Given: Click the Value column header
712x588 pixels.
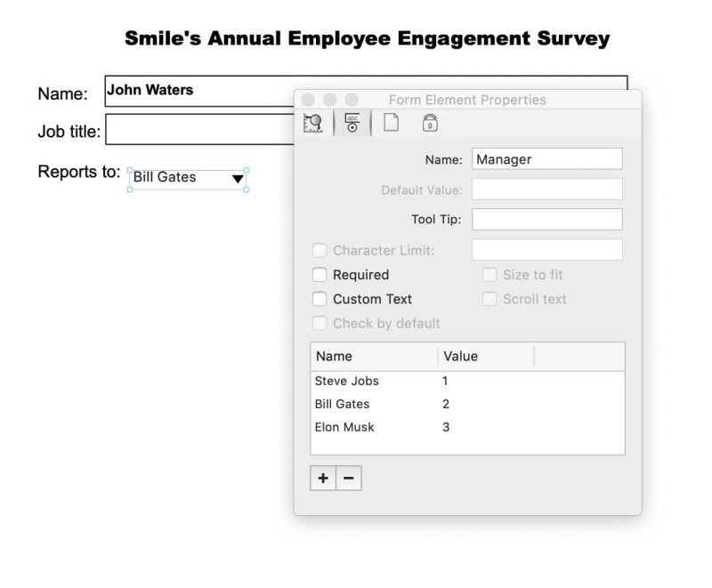Looking at the screenshot, I should [486, 356].
